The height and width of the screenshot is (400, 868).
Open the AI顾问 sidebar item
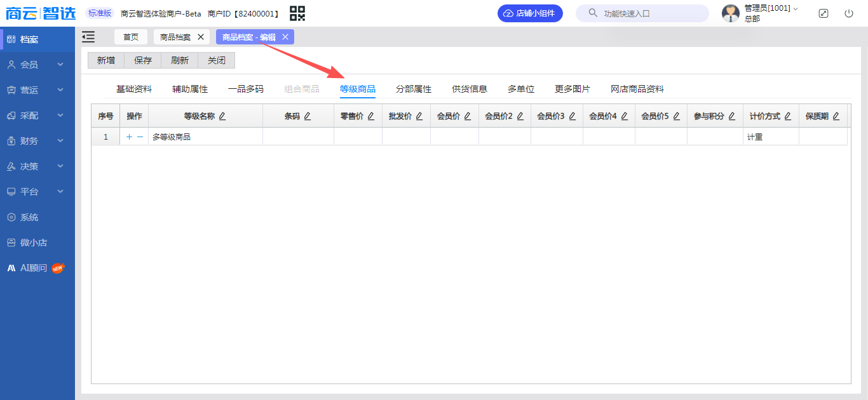pos(35,268)
